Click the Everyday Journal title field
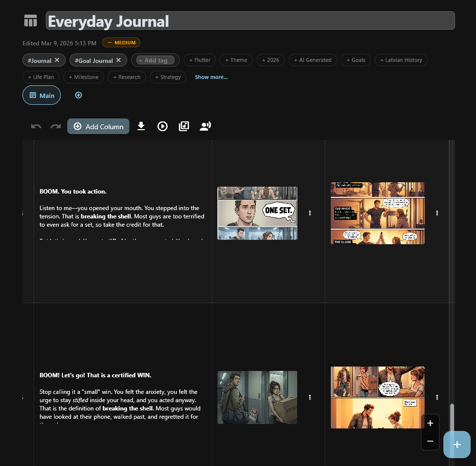The image size is (476, 466). point(250,21)
